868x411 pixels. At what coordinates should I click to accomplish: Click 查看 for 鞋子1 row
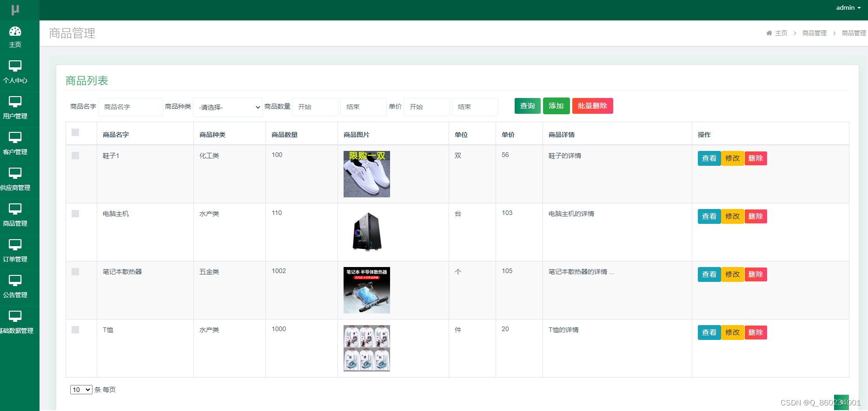click(x=709, y=158)
